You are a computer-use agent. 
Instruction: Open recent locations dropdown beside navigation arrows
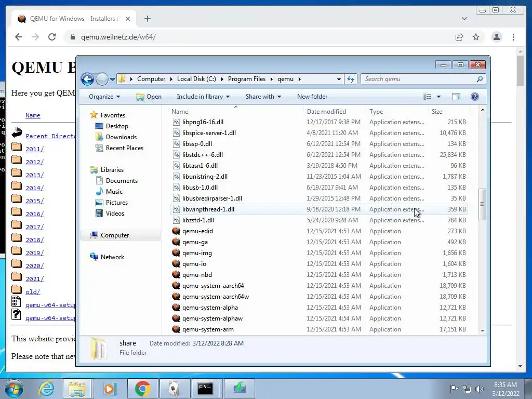(112, 79)
